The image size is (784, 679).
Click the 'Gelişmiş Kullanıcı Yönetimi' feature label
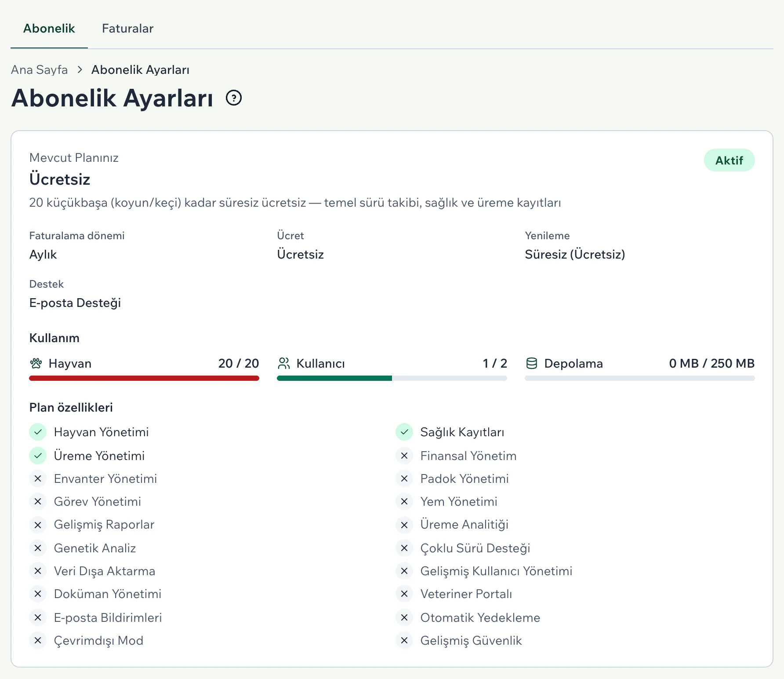tap(497, 571)
